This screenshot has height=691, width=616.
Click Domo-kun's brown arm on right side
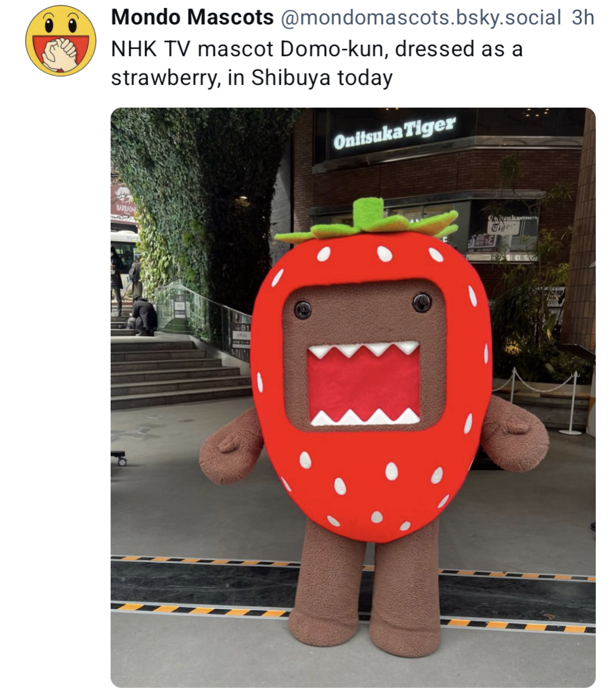514,433
